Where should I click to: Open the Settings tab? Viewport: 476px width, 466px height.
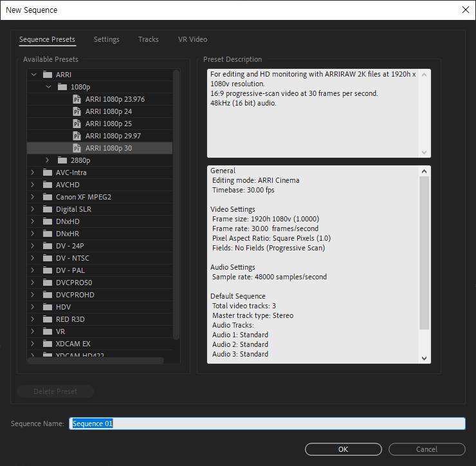[x=107, y=39]
